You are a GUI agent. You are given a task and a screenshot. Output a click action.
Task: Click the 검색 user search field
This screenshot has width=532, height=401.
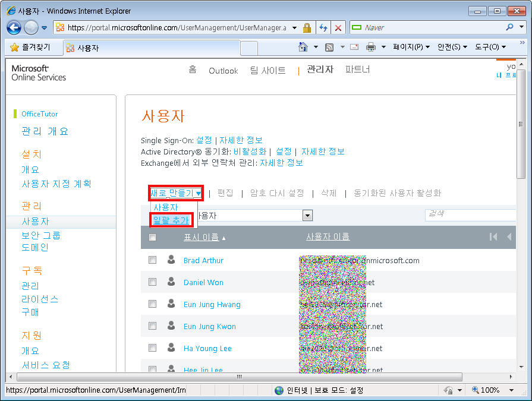click(x=468, y=214)
